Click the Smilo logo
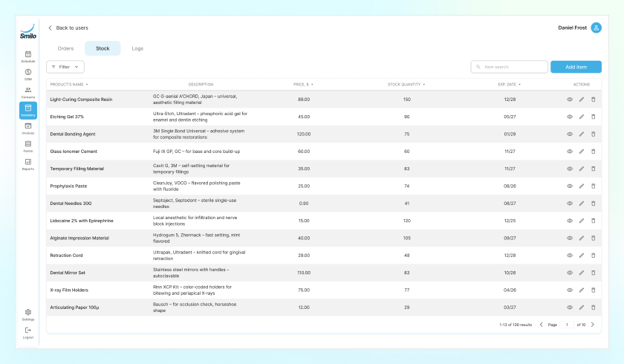 tap(28, 31)
